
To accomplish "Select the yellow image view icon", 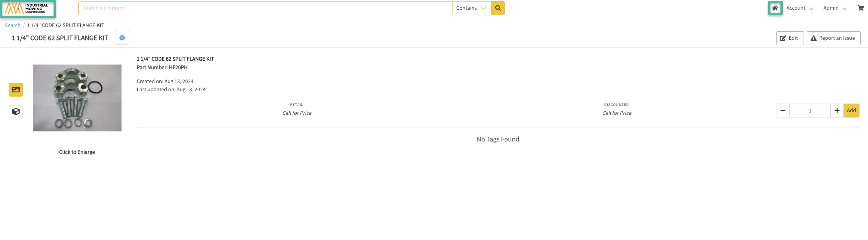I will point(16,90).
